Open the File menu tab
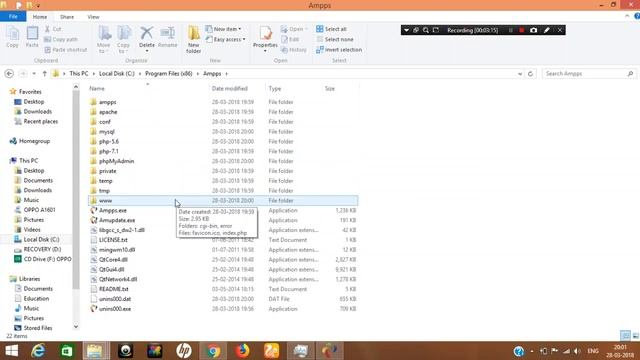 pyautogui.click(x=13, y=17)
